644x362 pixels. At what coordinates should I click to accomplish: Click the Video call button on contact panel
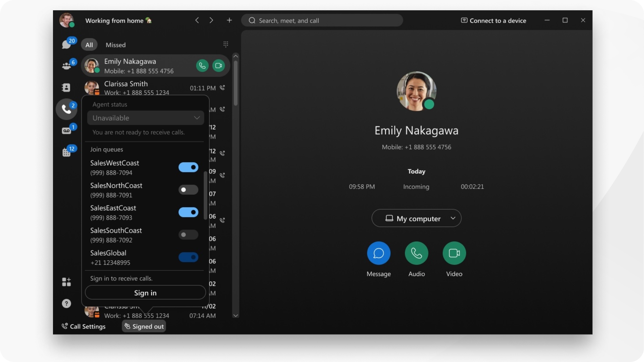(x=454, y=253)
